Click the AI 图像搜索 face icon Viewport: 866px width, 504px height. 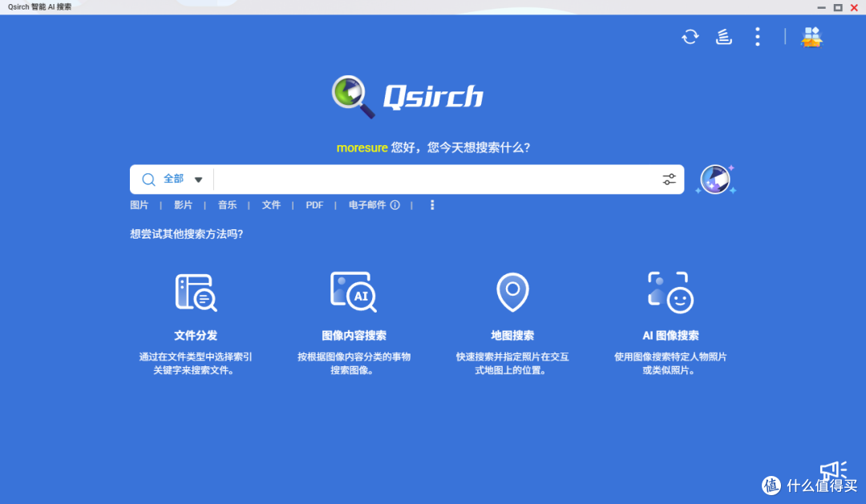pyautogui.click(x=670, y=292)
